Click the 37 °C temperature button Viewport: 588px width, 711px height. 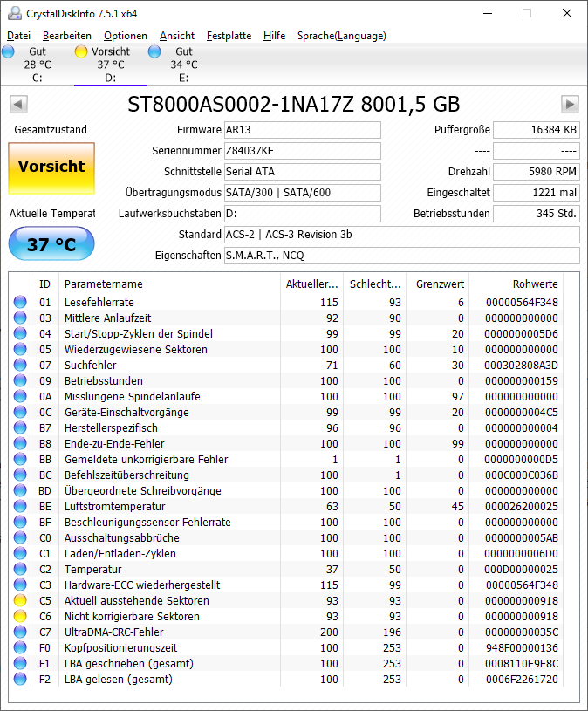(51, 244)
